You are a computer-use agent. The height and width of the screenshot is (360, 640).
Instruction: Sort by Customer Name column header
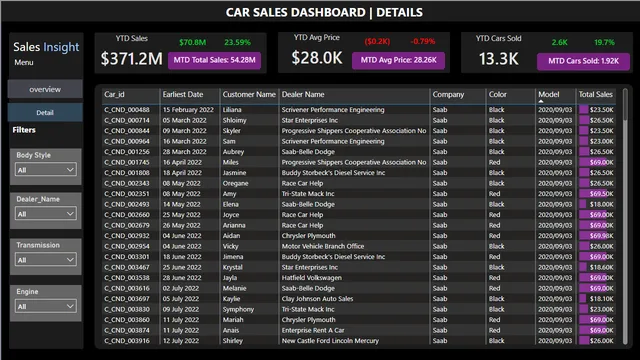249,94
